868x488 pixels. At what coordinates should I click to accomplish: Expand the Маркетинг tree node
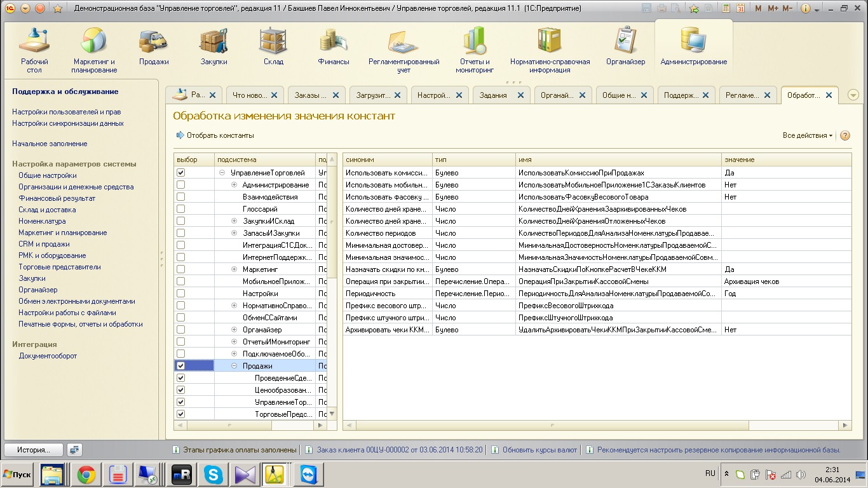234,269
